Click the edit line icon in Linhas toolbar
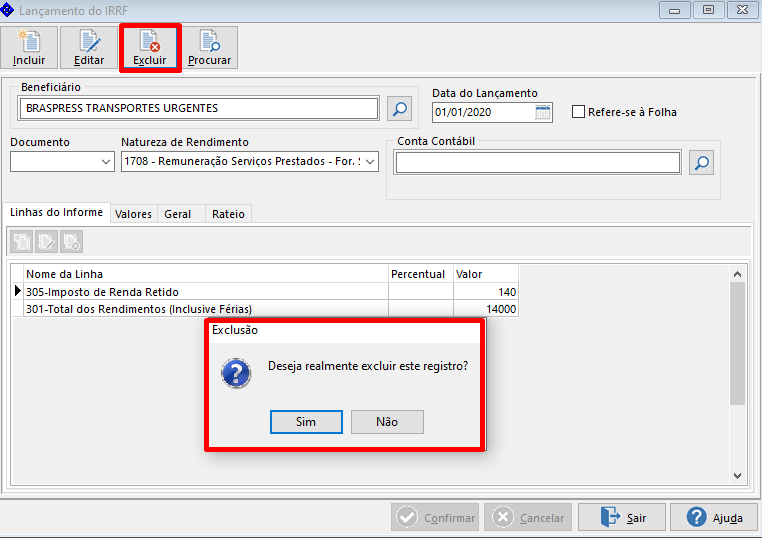Screen dimensions: 762x538 47,242
